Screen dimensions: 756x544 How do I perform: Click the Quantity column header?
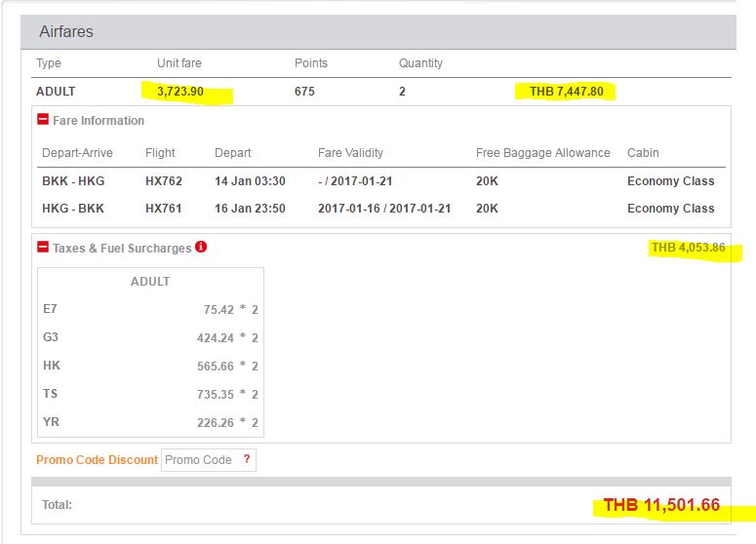[420, 63]
